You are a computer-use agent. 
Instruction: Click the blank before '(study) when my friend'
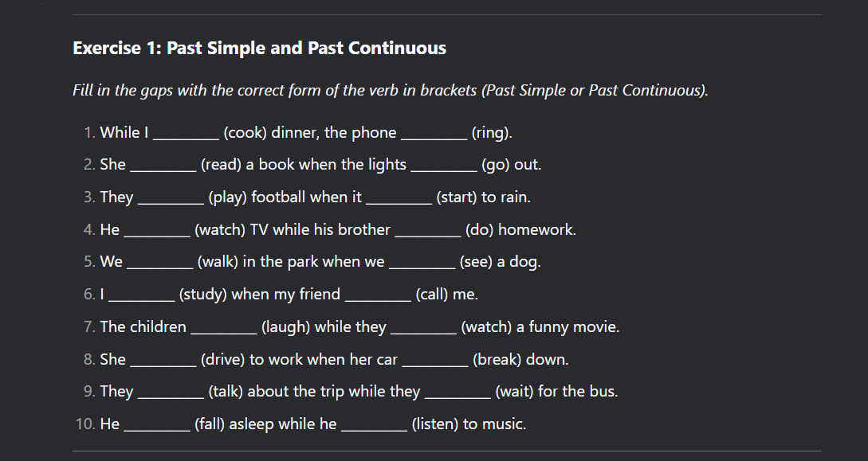[141, 295]
